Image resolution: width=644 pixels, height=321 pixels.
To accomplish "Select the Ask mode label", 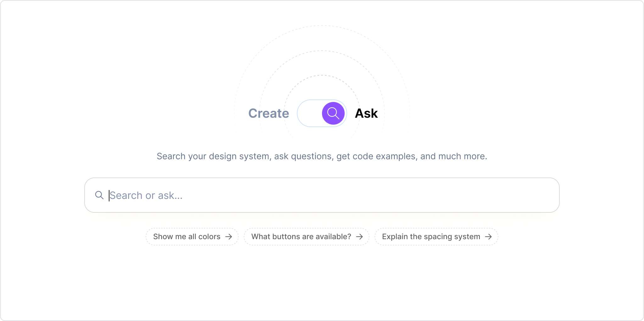I will point(366,113).
